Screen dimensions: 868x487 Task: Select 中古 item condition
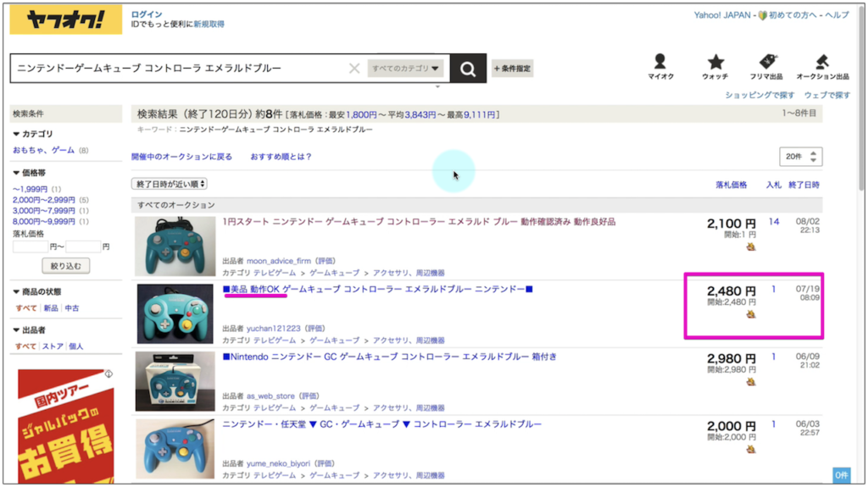(x=72, y=308)
